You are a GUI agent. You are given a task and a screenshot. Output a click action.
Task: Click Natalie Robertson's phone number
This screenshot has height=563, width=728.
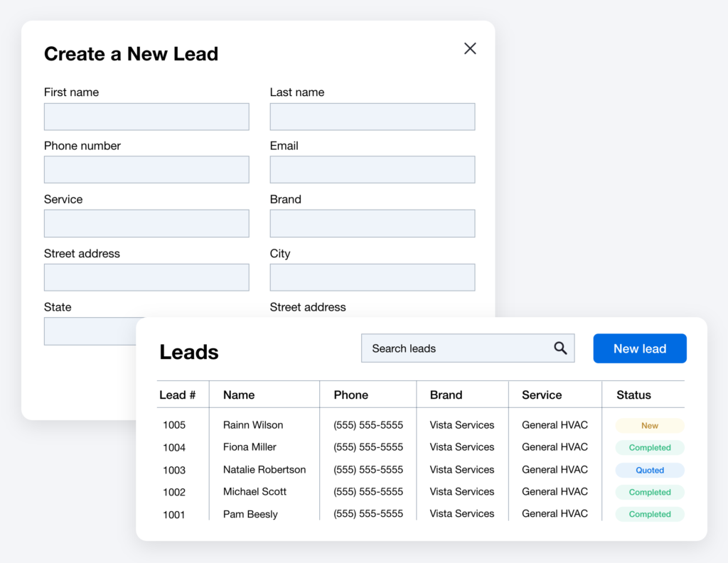368,470
